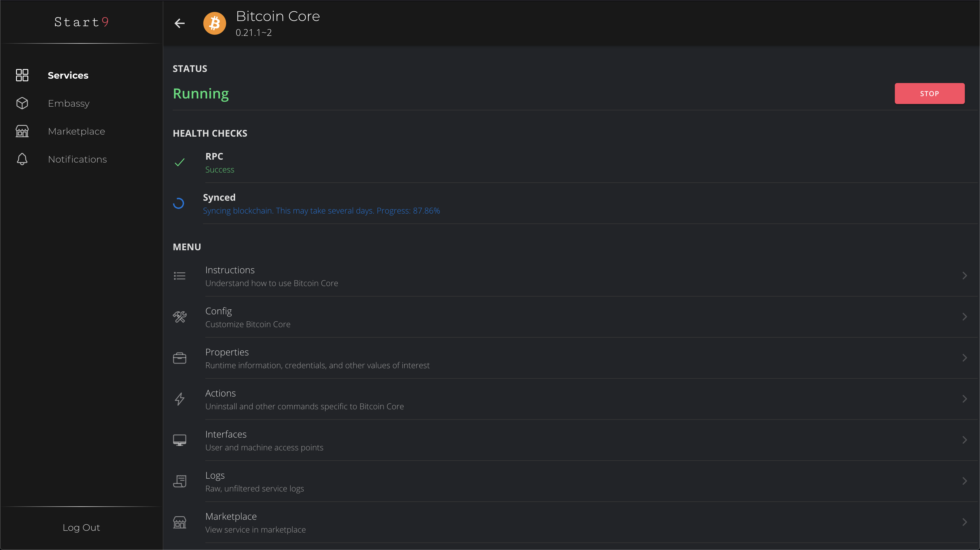Click the Notifications sidebar icon
The image size is (980, 550).
pyautogui.click(x=22, y=159)
